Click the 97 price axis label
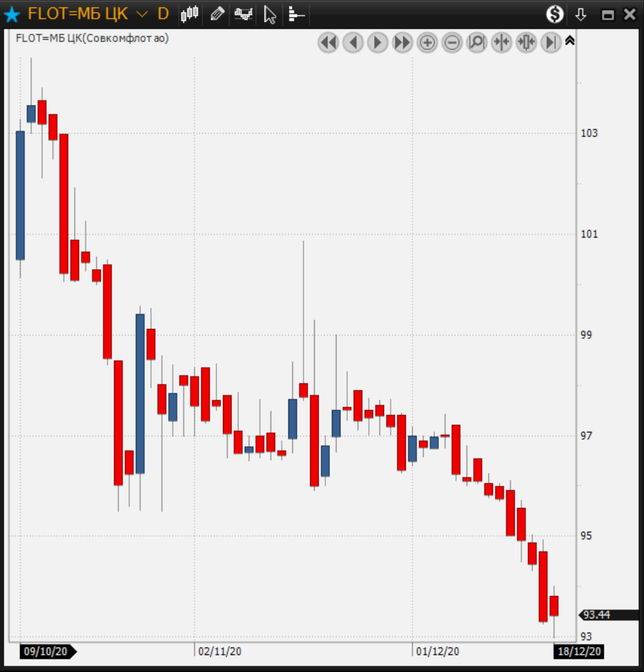This screenshot has width=644, height=672. pyautogui.click(x=586, y=436)
